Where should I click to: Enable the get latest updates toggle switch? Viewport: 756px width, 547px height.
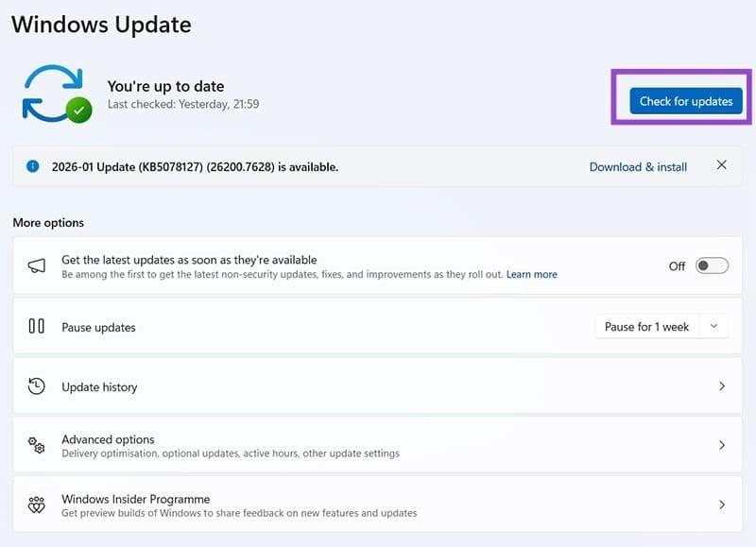[x=712, y=266]
